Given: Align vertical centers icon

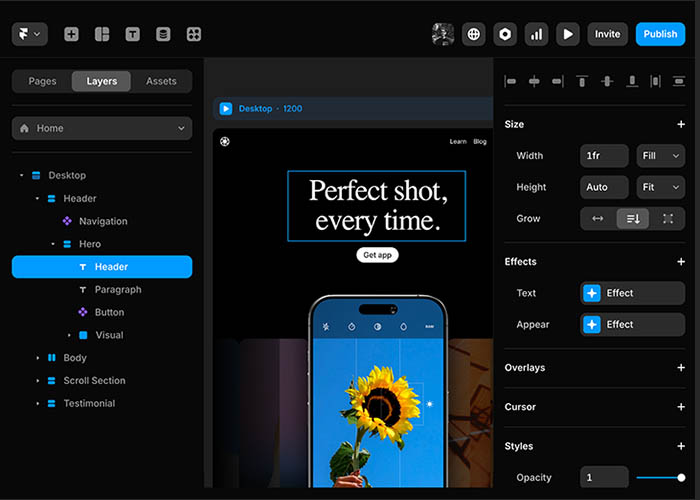Looking at the screenshot, I should pyautogui.click(x=607, y=81).
